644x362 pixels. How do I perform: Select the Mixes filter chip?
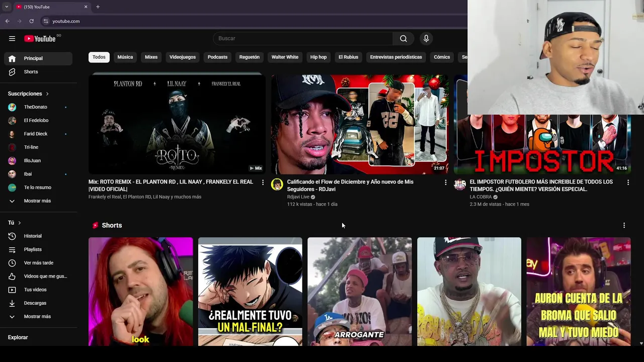click(x=151, y=57)
